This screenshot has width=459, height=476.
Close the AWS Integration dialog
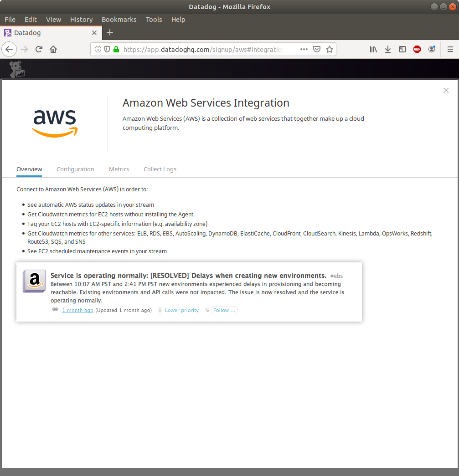click(446, 91)
